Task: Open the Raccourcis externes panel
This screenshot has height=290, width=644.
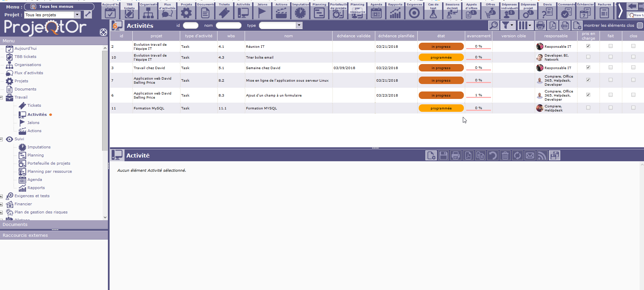Action: [54, 235]
